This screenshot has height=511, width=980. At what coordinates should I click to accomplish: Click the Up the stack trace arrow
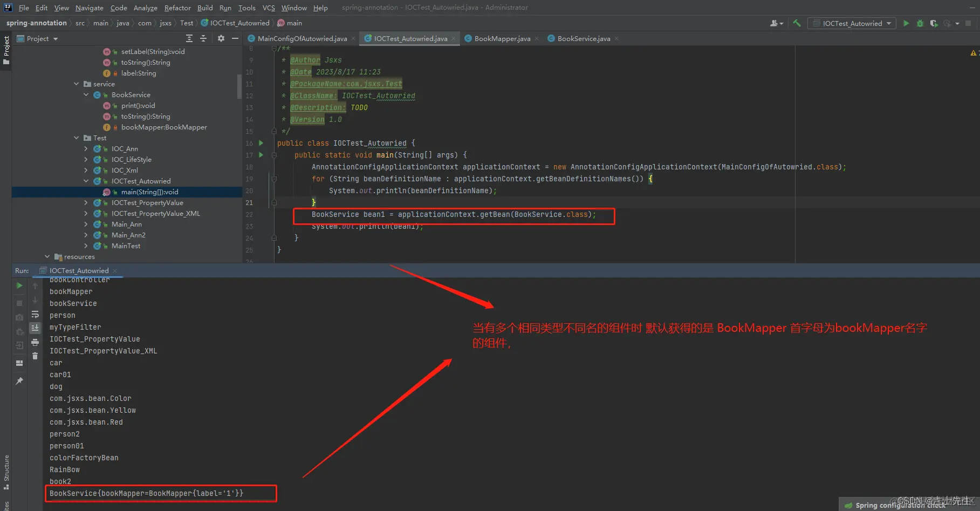coord(35,285)
